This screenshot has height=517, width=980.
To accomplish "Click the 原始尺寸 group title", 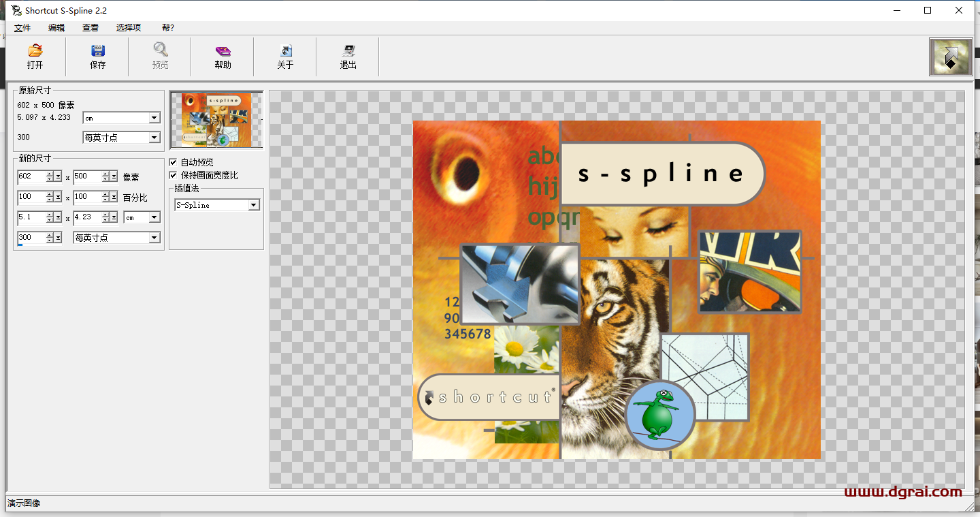I will click(35, 90).
